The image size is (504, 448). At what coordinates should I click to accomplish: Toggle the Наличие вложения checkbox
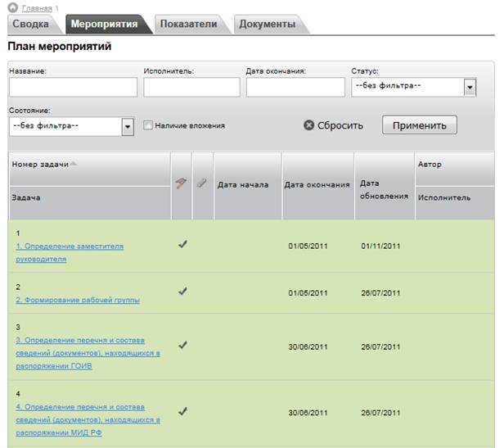click(x=148, y=125)
